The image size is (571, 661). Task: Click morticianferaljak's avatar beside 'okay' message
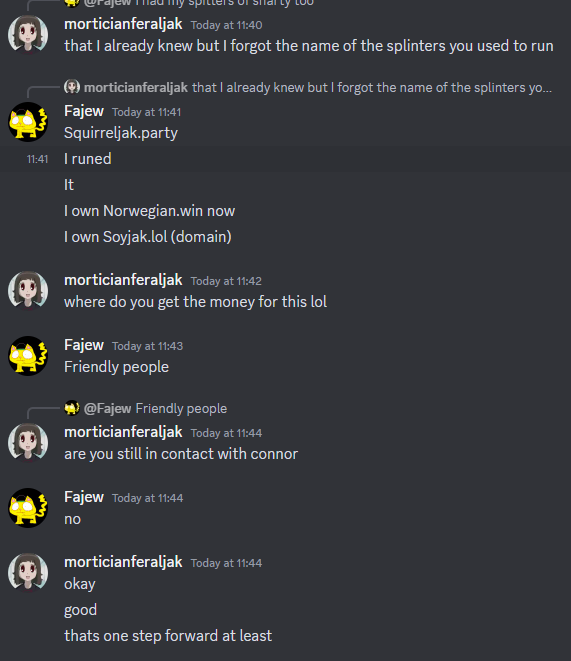(x=28, y=573)
